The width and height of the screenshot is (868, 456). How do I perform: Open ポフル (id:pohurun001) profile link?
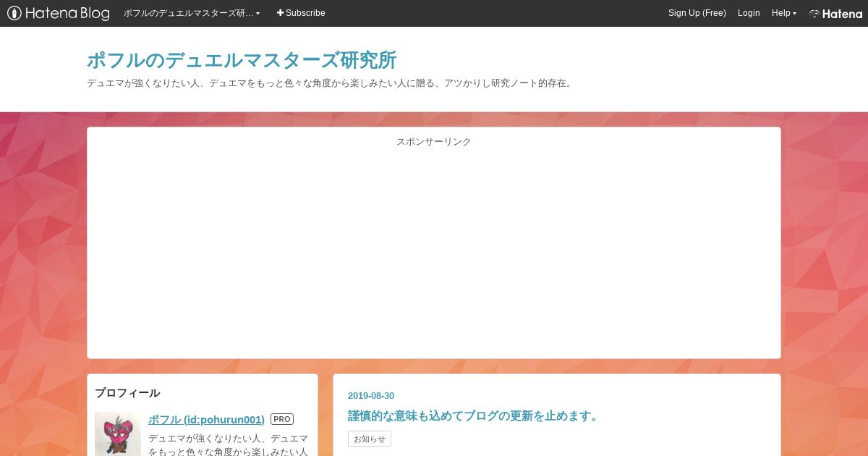tap(206, 419)
